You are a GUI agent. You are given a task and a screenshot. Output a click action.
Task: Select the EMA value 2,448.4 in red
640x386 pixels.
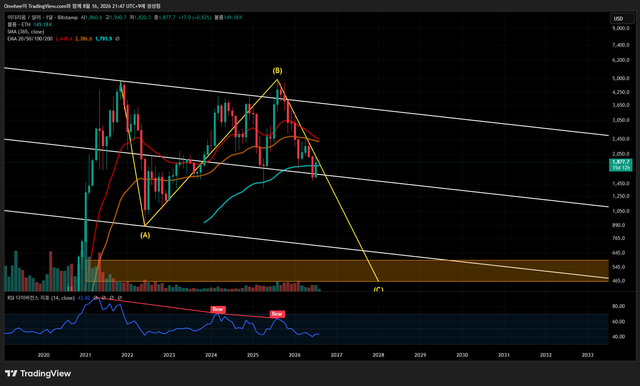pos(64,39)
